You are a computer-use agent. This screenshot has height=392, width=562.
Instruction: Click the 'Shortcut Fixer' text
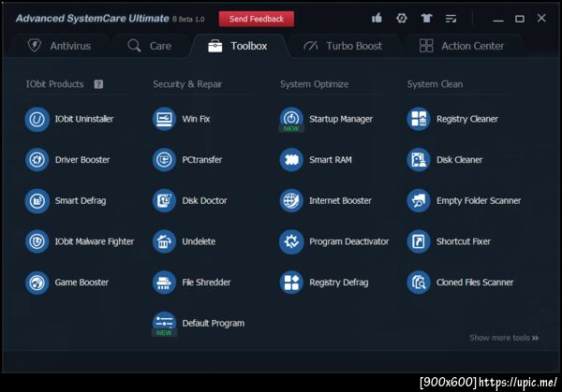463,241
